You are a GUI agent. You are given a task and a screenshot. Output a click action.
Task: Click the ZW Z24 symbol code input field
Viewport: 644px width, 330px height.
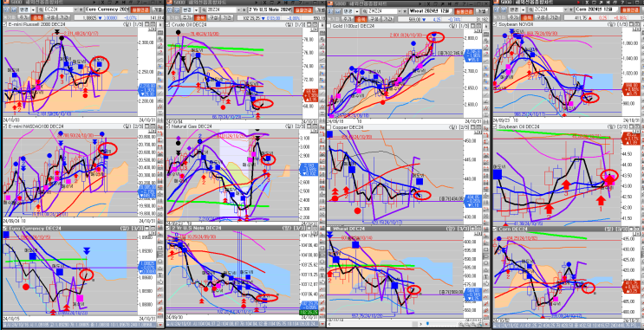coord(382,11)
